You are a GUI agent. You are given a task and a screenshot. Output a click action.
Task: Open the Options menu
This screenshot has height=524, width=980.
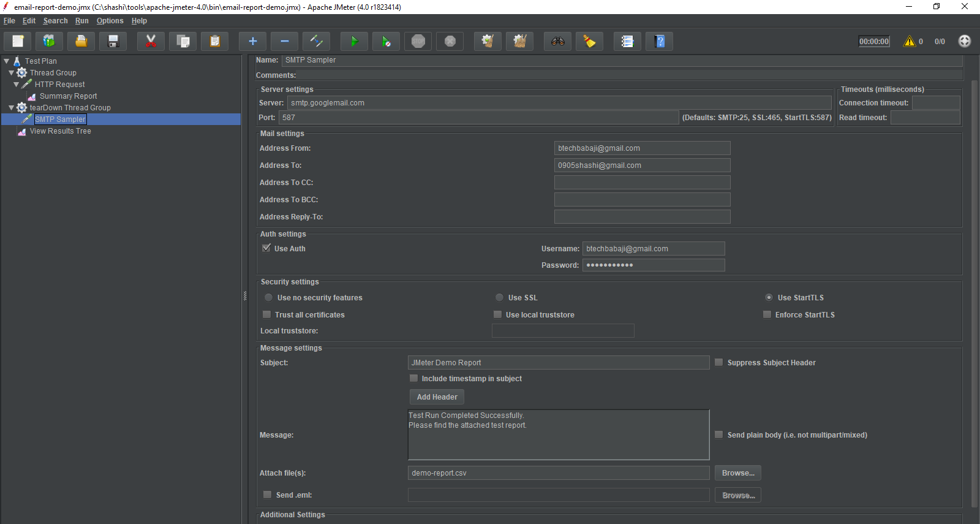pyautogui.click(x=110, y=21)
